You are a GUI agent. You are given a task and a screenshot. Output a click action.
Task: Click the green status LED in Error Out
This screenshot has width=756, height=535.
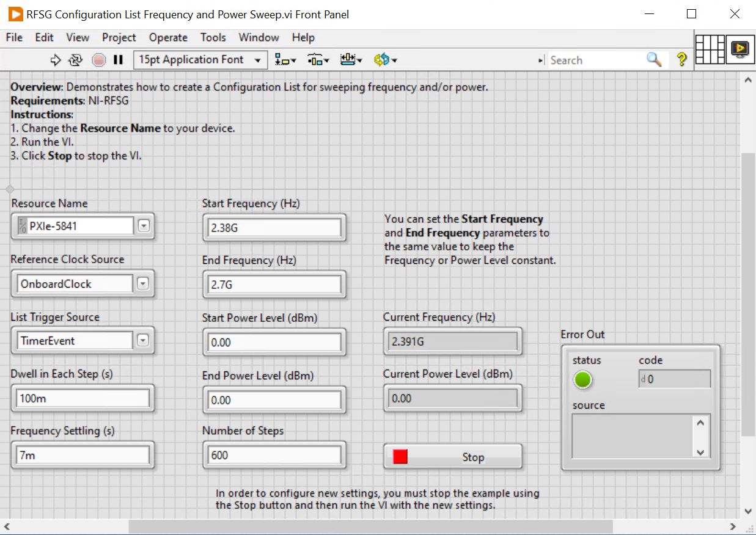582,379
